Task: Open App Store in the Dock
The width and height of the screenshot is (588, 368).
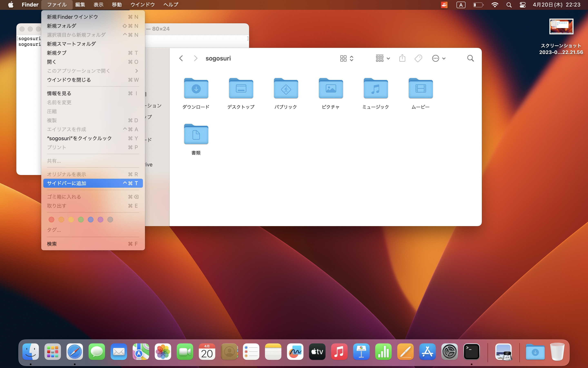Action: (x=427, y=352)
